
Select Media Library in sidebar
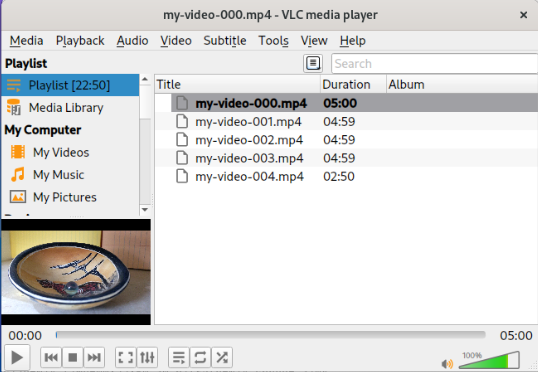click(x=70, y=108)
